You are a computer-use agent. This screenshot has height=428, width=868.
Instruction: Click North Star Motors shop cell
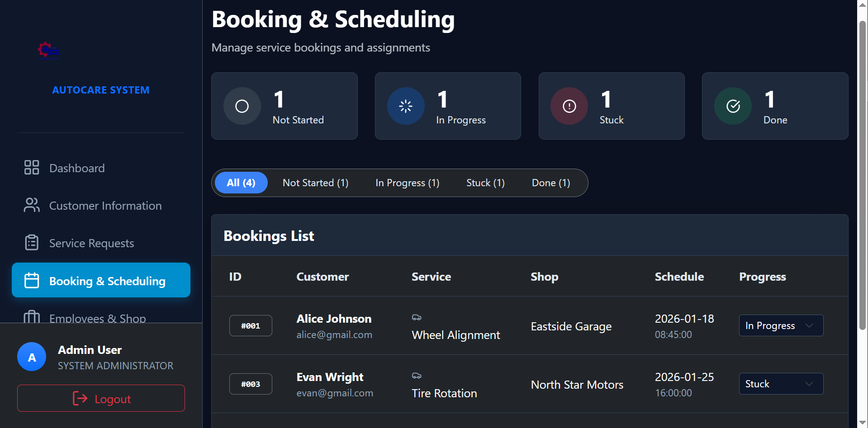pos(577,385)
